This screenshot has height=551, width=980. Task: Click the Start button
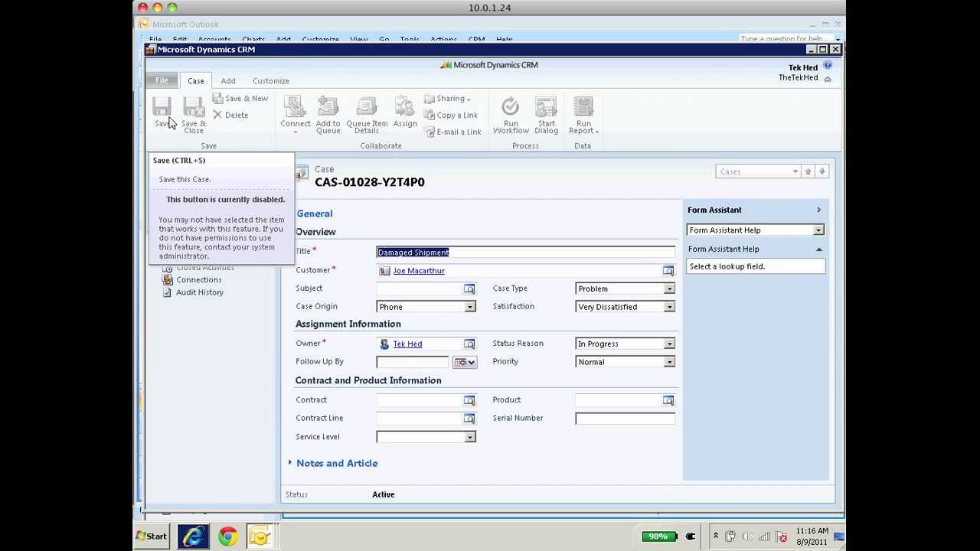[x=152, y=536]
